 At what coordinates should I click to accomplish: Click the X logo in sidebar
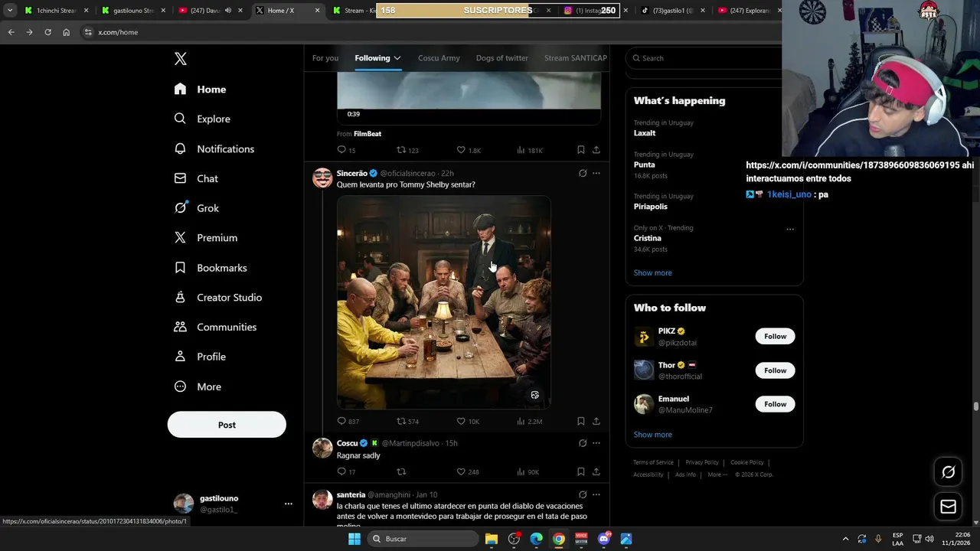(x=180, y=59)
